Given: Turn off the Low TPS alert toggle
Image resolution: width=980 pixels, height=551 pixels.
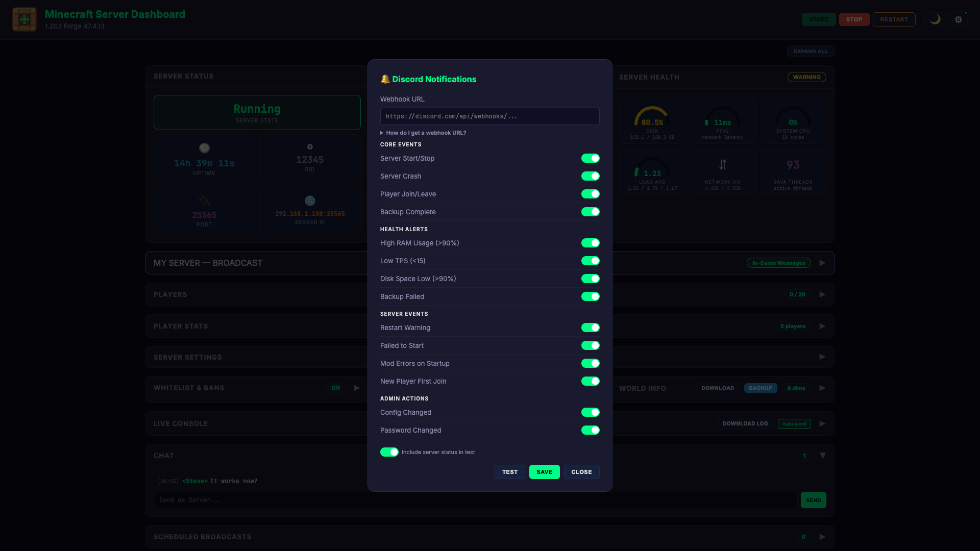Looking at the screenshot, I should (x=591, y=261).
